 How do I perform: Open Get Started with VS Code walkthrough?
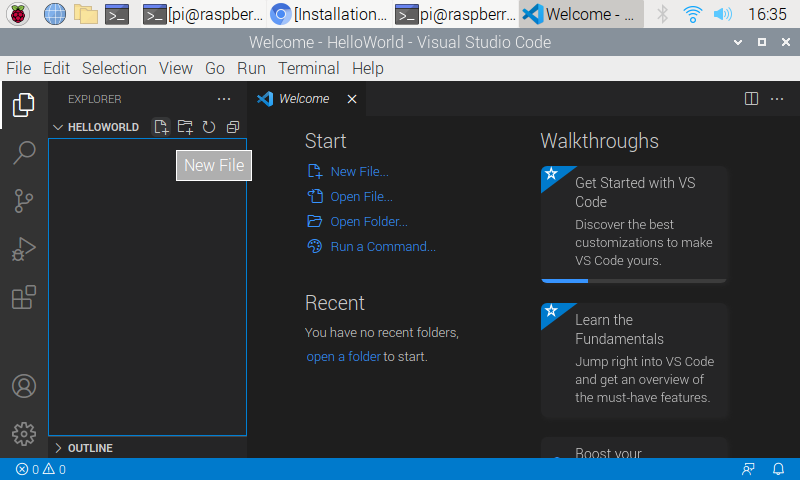(633, 224)
